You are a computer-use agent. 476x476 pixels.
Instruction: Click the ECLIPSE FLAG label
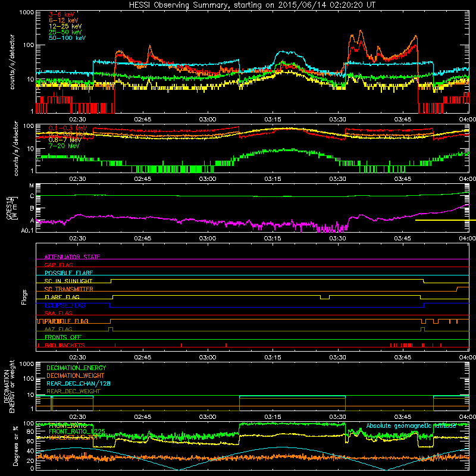click(x=65, y=305)
